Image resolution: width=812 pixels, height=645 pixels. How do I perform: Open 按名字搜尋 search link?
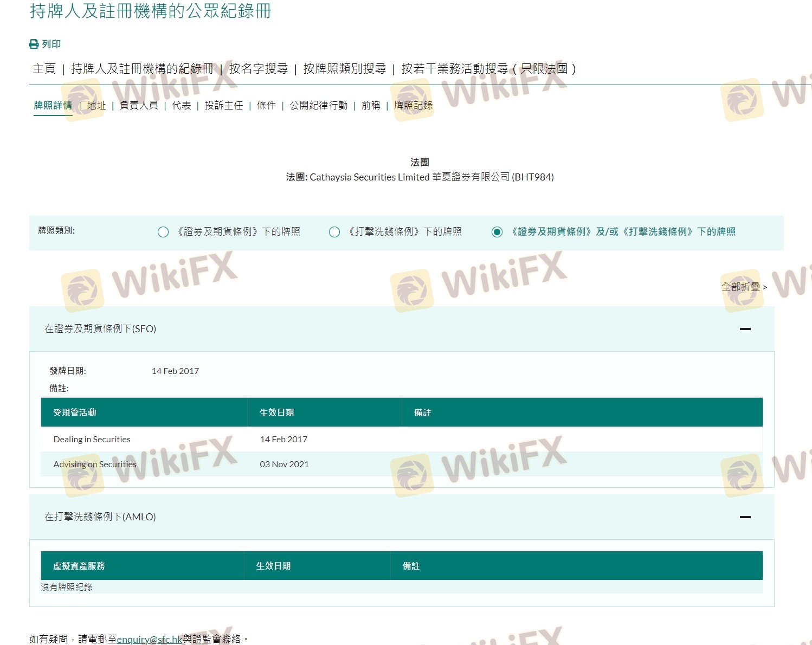[258, 69]
